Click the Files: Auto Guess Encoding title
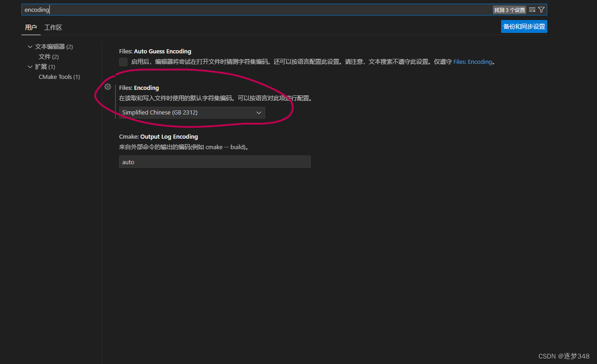This screenshot has width=597, height=364. [155, 52]
